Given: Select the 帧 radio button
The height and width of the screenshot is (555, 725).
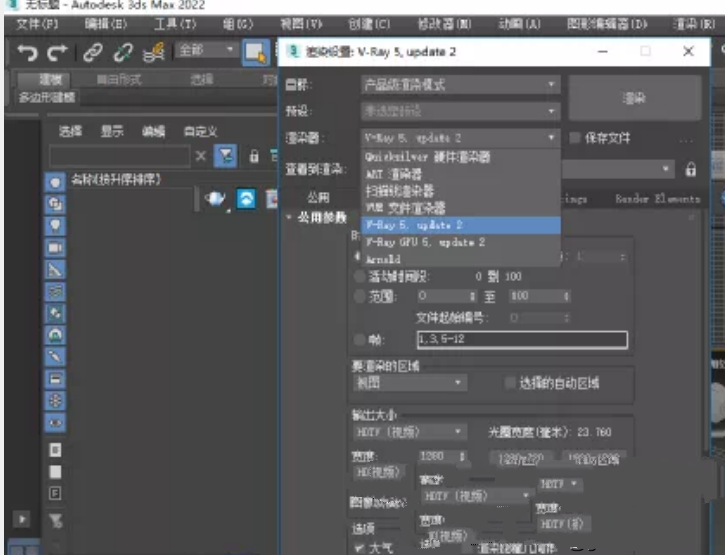Looking at the screenshot, I should pyautogui.click(x=359, y=340).
